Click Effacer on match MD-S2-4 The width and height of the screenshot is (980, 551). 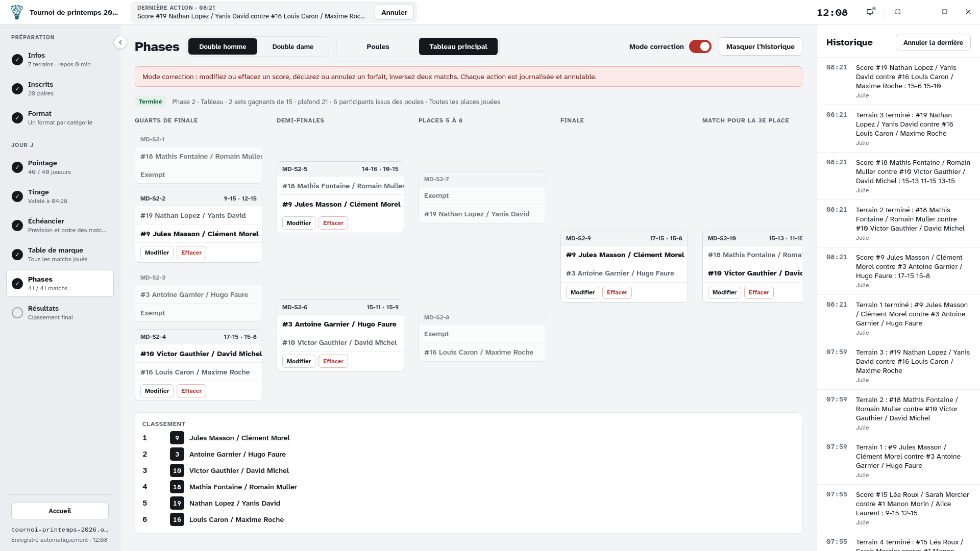[191, 391]
